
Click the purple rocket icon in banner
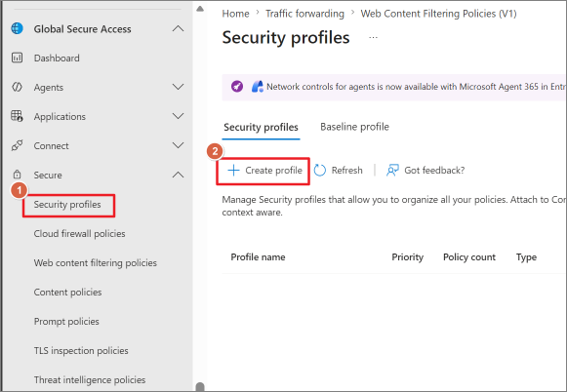pos(237,87)
